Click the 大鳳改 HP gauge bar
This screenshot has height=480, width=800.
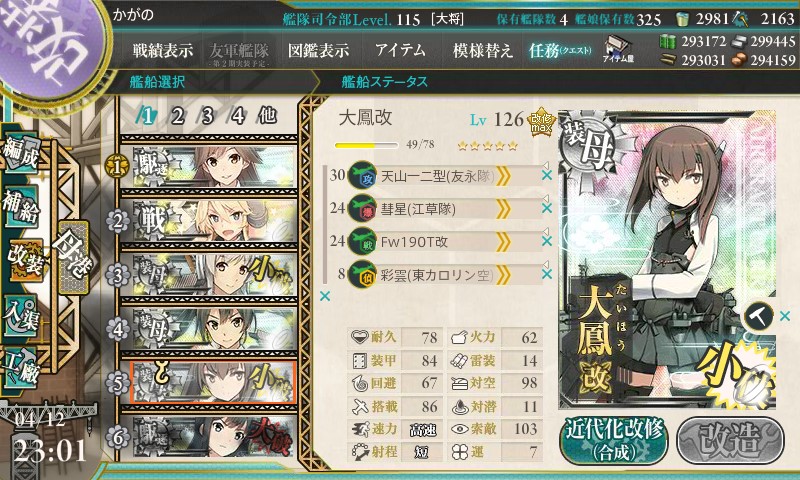pyautogui.click(x=366, y=145)
